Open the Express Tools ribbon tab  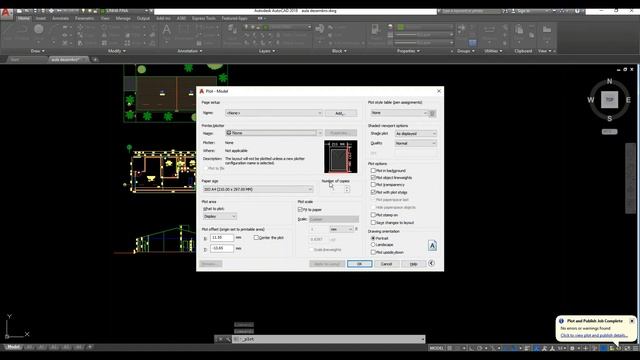point(204,18)
